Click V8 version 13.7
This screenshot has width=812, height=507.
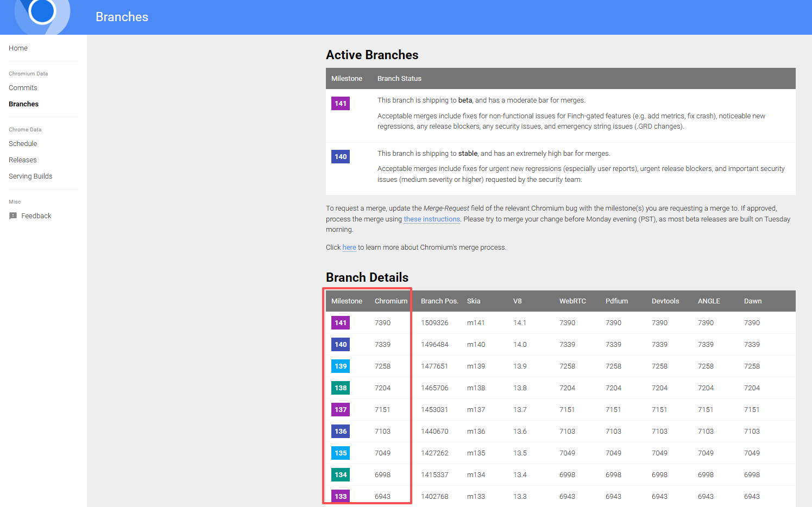(520, 410)
